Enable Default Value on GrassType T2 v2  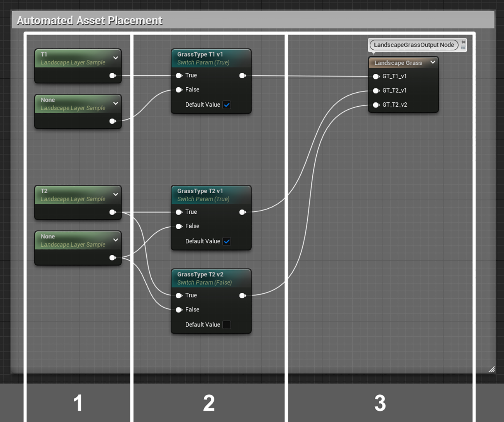point(227,325)
